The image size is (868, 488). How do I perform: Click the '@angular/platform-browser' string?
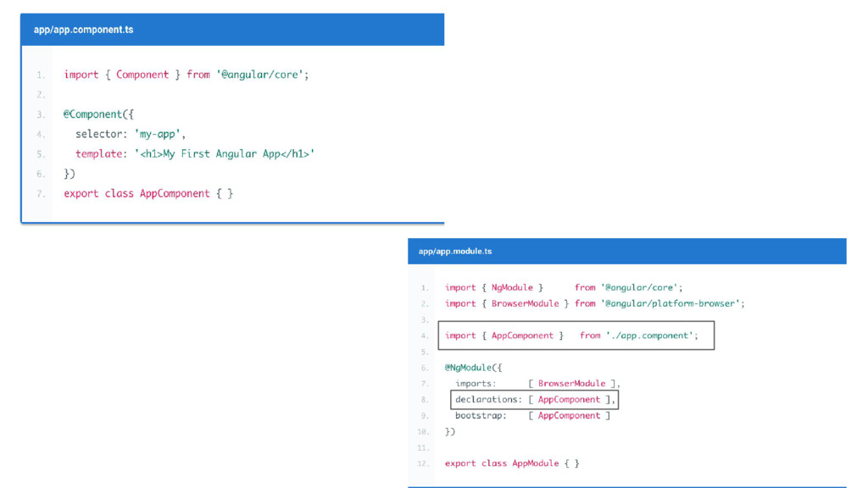pos(670,304)
